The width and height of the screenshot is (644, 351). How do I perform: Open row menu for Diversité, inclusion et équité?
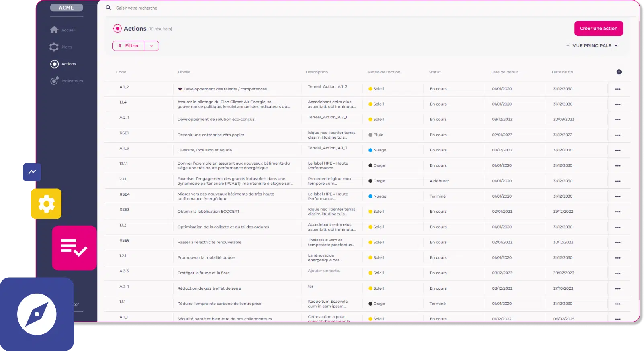[x=618, y=151]
